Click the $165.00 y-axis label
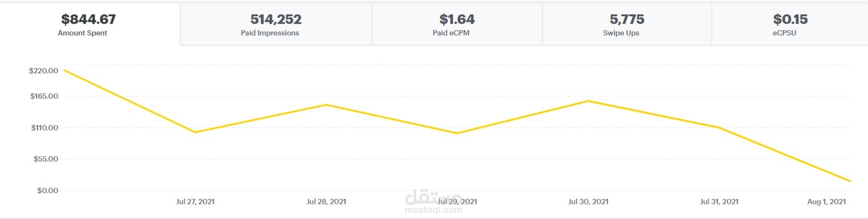The width and height of the screenshot is (868, 219). [44, 96]
